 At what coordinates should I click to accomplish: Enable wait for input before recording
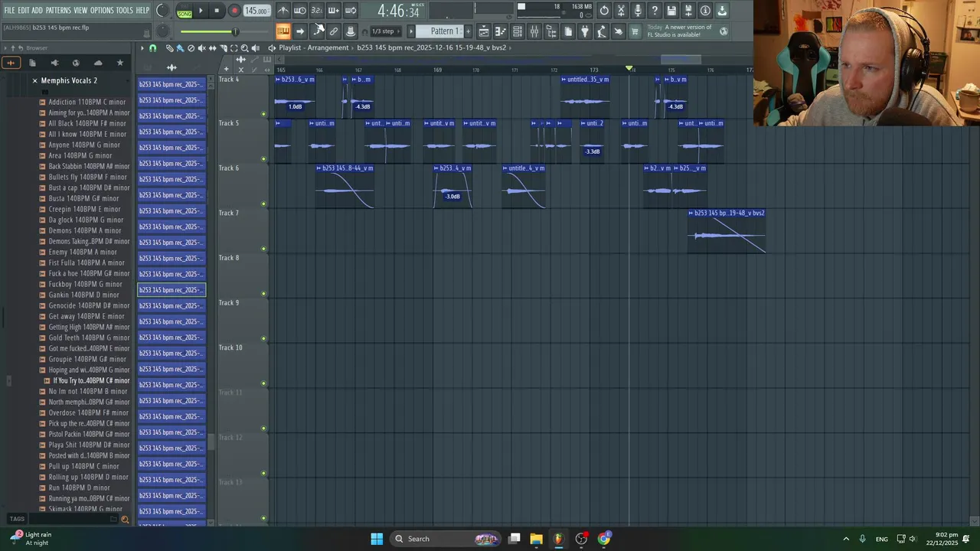pos(300,11)
